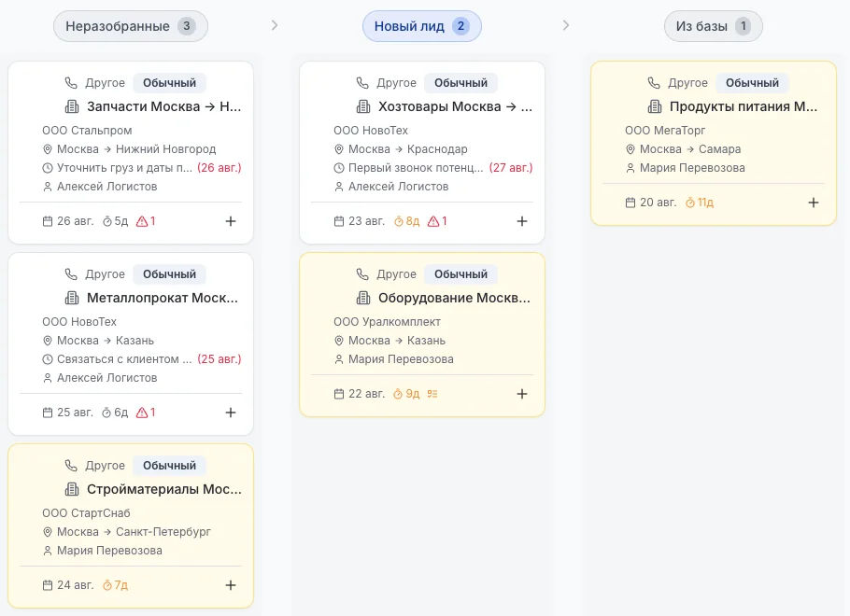Click building icon next to Оборудование
Image resolution: width=850 pixels, height=616 pixels.
point(363,298)
